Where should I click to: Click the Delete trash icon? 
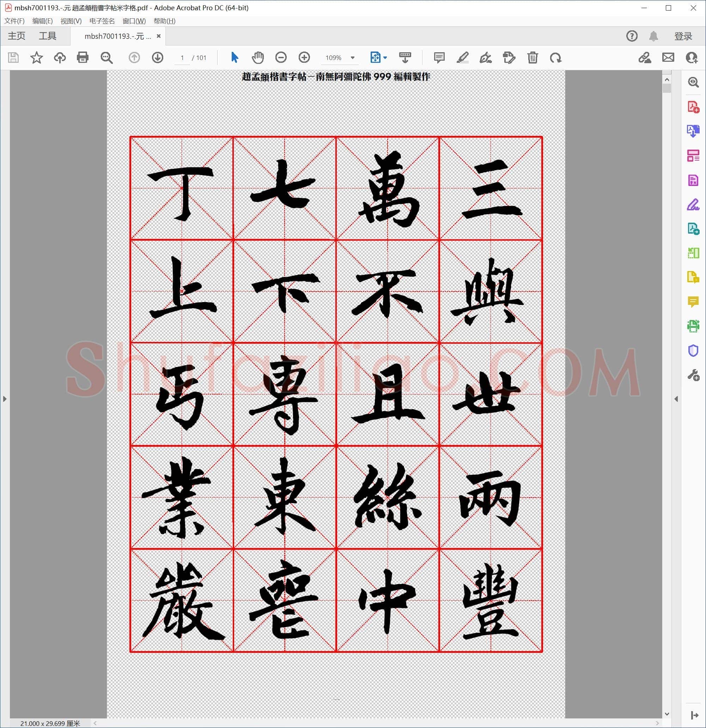[532, 58]
